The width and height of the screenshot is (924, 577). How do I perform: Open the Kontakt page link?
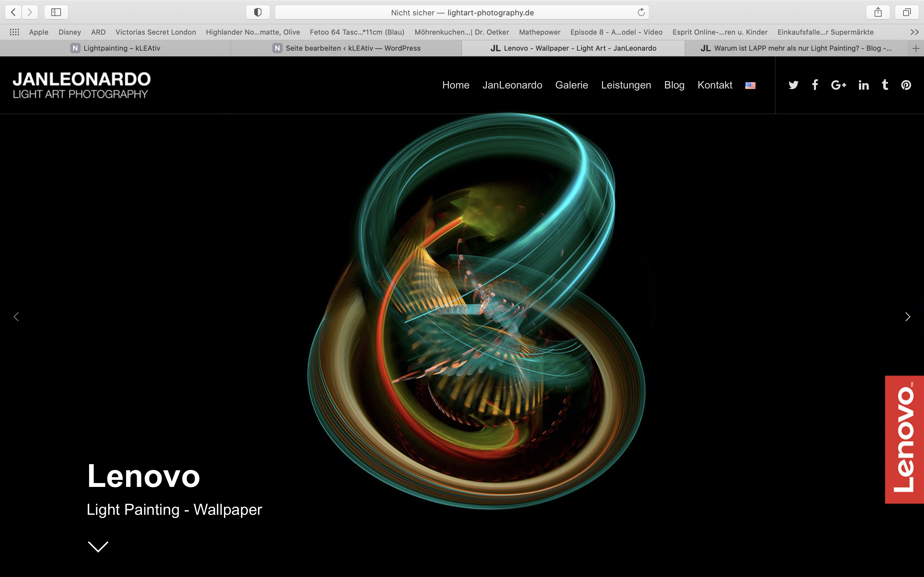click(714, 85)
